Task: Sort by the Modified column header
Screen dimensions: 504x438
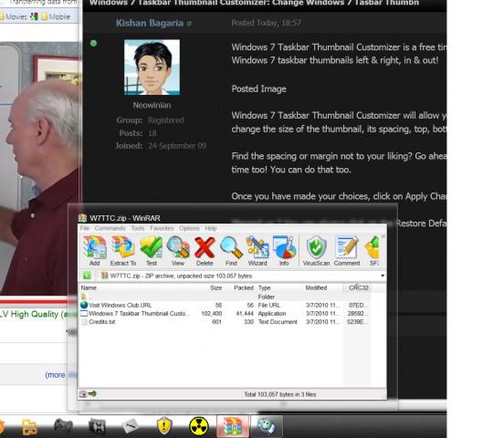Action: (316, 287)
